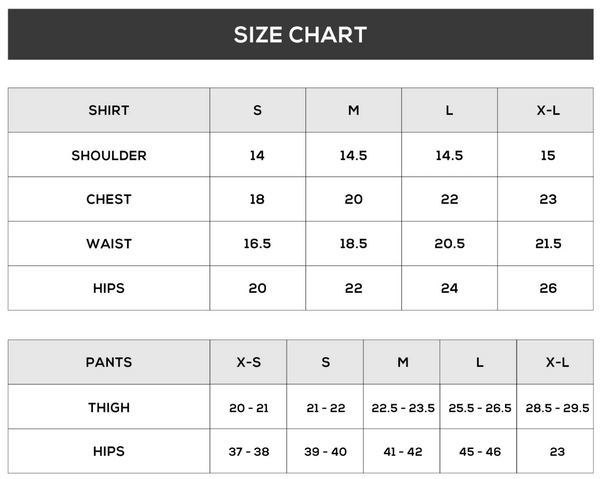Click thigh range 20 - 21
The height and width of the screenshot is (479, 600).
click(248, 407)
